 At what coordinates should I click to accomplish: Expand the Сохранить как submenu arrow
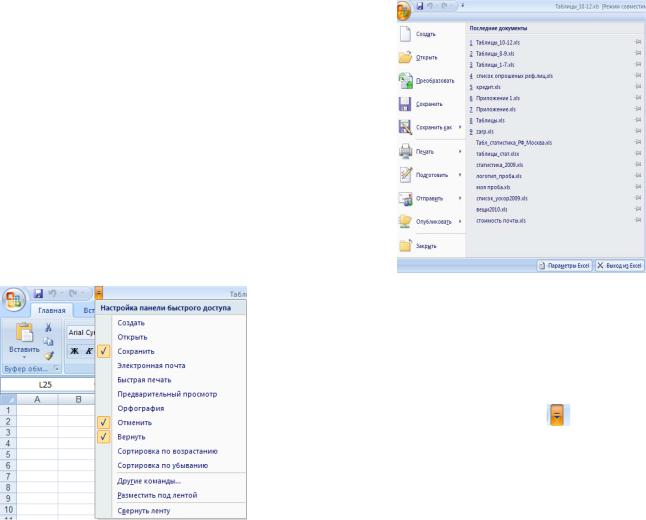460,127
